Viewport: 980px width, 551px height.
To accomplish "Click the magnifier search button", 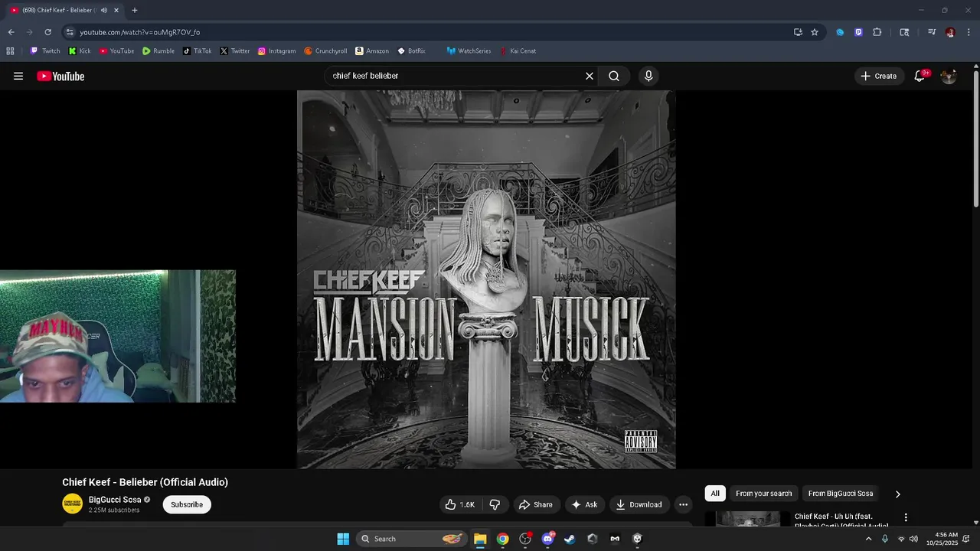I will coord(614,76).
